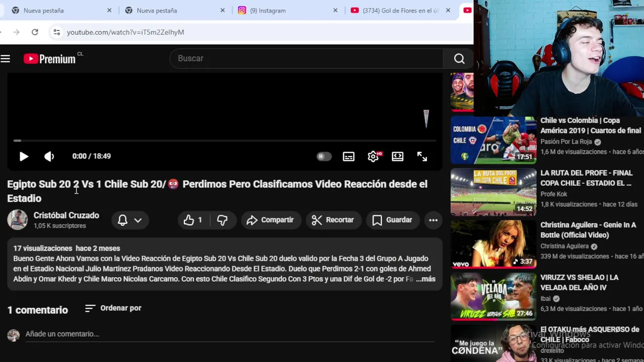
Task: Seek on the video progress bar
Action: click(x=224, y=141)
